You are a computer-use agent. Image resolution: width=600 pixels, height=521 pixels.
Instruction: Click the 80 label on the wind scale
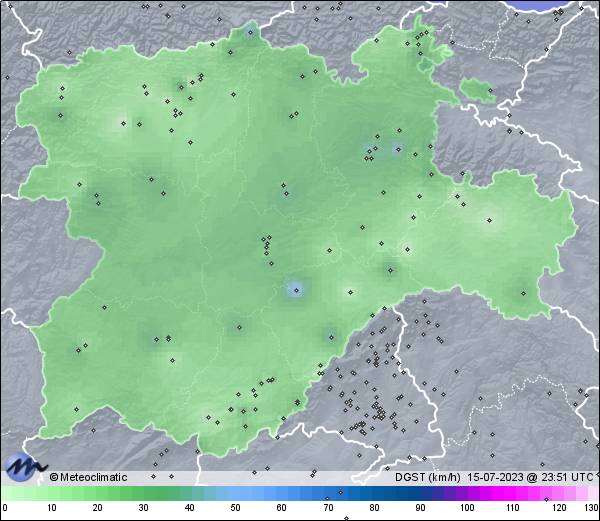374,508
